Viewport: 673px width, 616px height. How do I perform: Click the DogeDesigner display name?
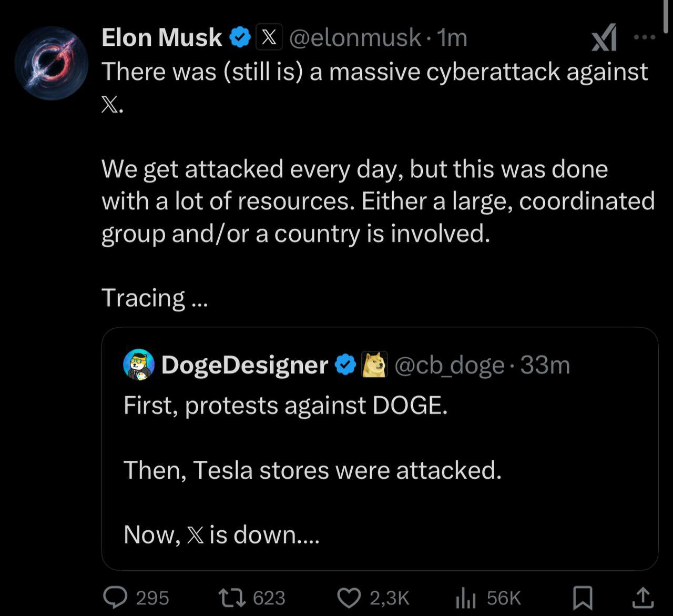(244, 365)
